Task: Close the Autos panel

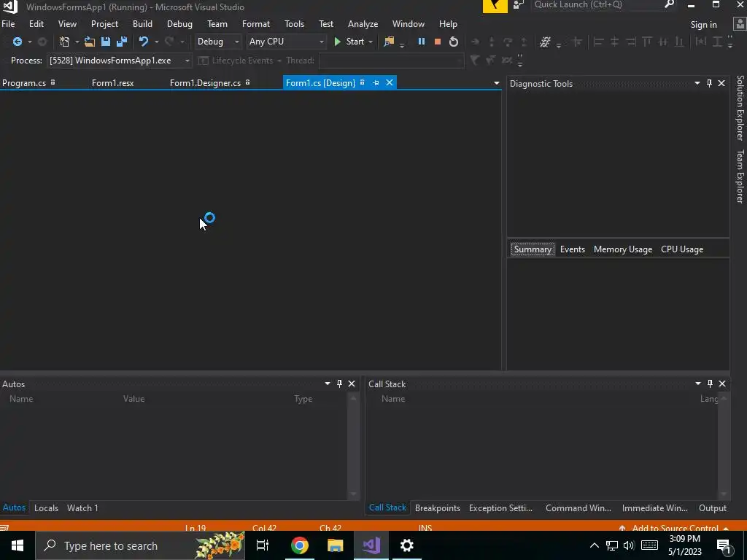Action: 352,384
